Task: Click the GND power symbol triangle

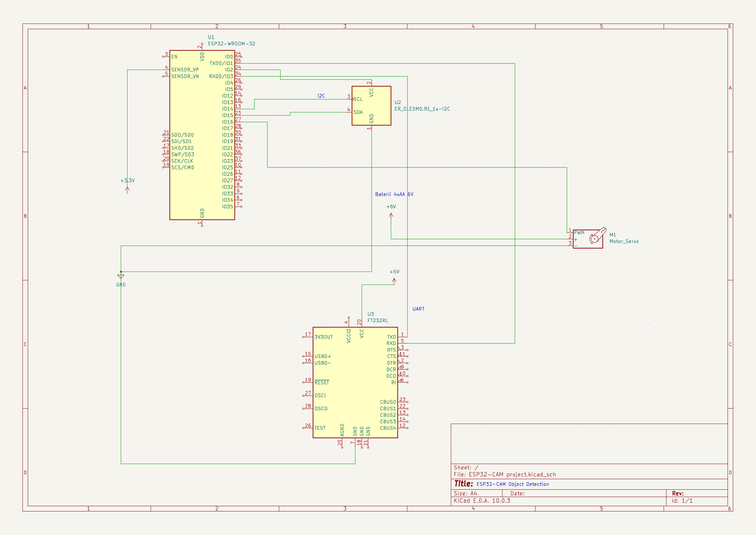Action: [x=121, y=276]
